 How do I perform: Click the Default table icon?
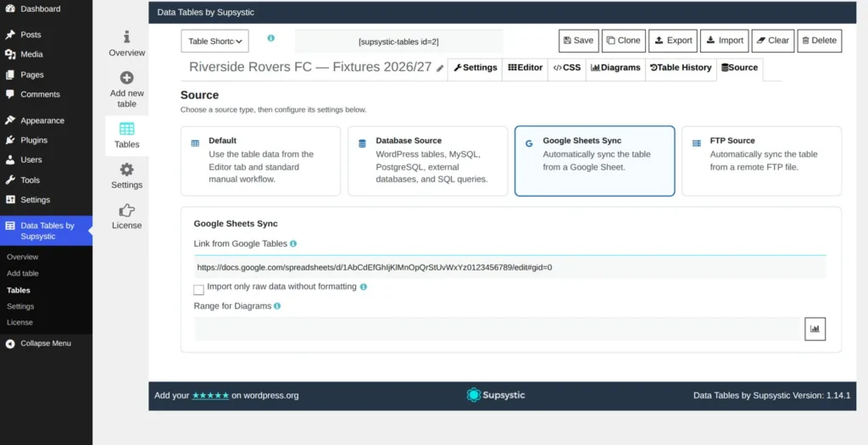pos(195,143)
